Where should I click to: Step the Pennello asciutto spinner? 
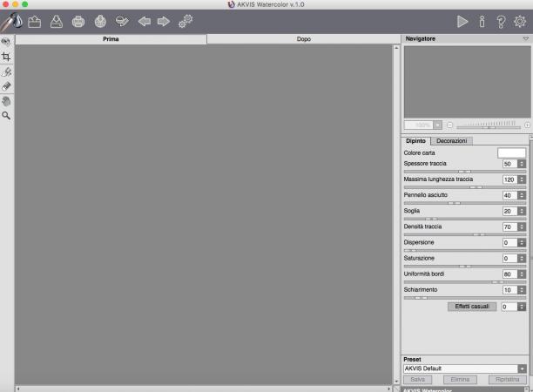(x=522, y=195)
